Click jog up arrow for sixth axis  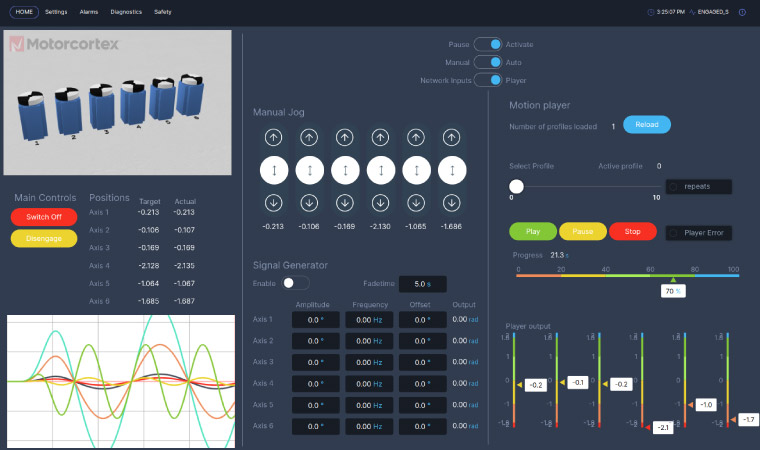tap(452, 137)
